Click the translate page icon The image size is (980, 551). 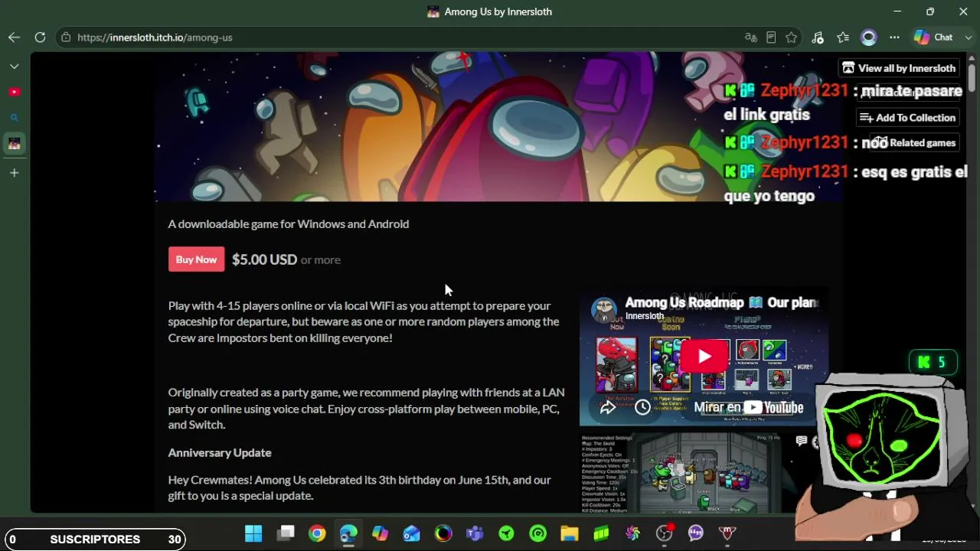tap(750, 37)
